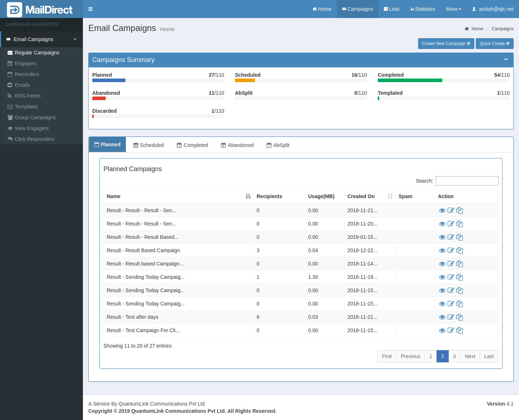
Task: Click edit icon for Result - Test after days
Action: 451,317
